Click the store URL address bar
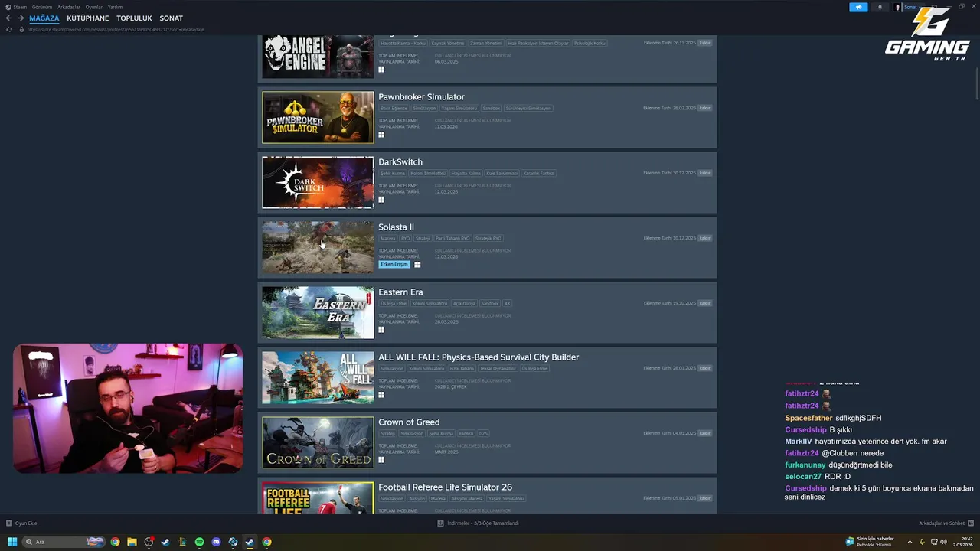This screenshot has width=980, height=551. pyautogui.click(x=115, y=29)
